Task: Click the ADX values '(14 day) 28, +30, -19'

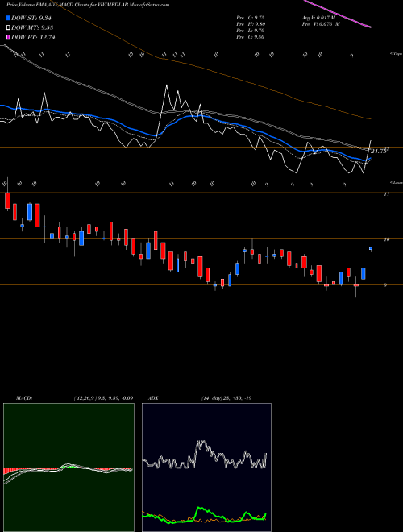Action: tap(226, 398)
